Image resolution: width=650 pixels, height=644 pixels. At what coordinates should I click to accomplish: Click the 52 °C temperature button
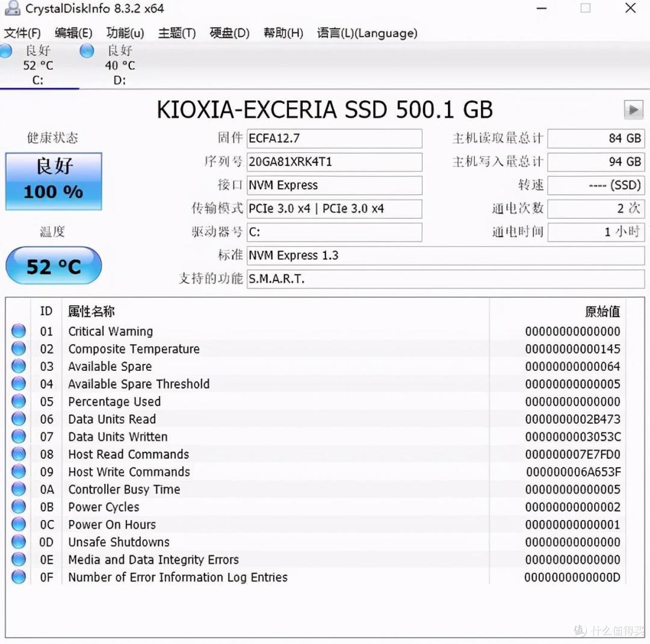coord(54,266)
